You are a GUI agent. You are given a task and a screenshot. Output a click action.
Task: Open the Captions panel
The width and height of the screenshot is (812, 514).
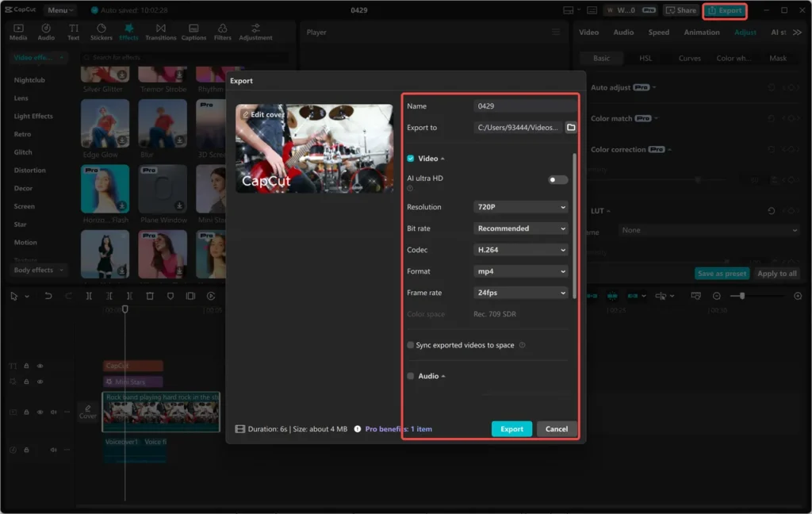193,32
